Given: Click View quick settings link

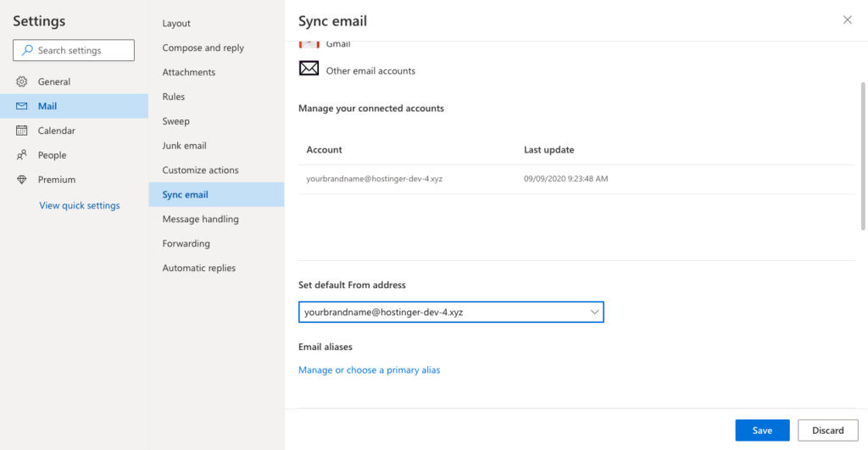Looking at the screenshot, I should coord(79,205).
